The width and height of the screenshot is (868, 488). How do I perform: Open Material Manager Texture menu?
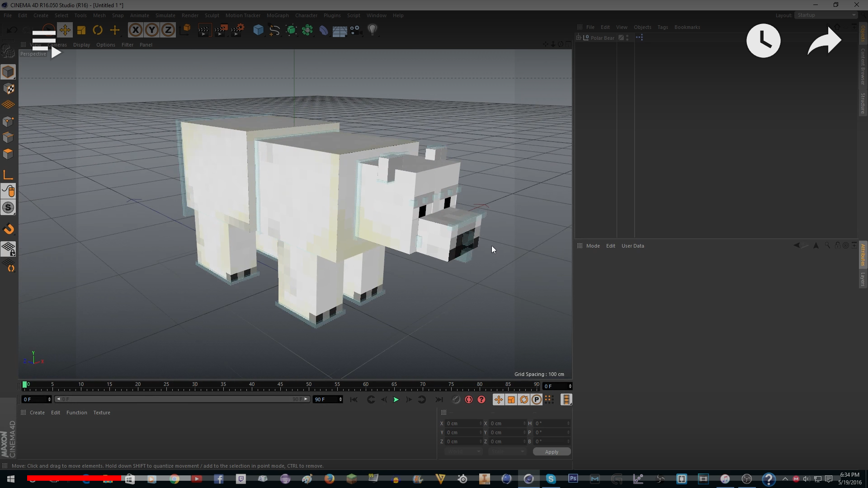tap(102, 413)
